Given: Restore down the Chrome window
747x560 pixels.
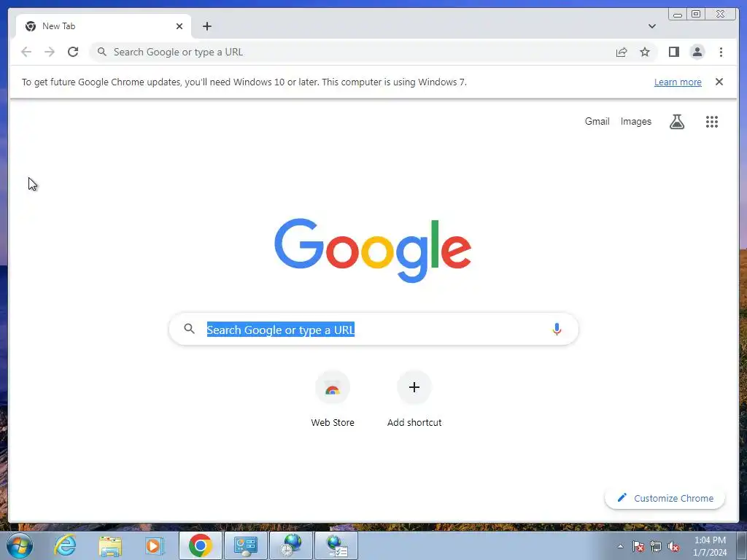Looking at the screenshot, I should click(695, 15).
